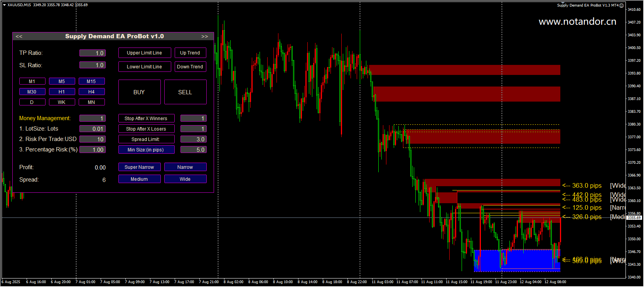Select the MN timeframe button
Screen dimensions: 644x287
pyautogui.click(x=91, y=102)
